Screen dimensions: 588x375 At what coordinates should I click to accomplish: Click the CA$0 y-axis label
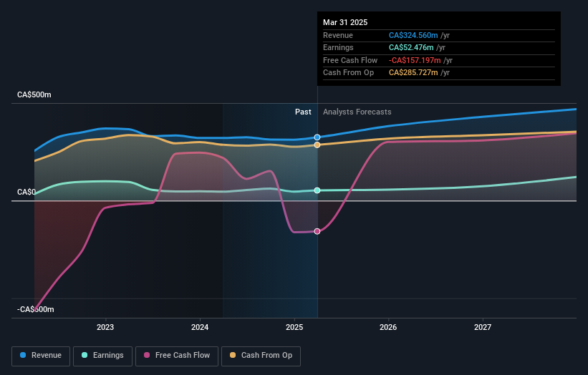pos(26,193)
